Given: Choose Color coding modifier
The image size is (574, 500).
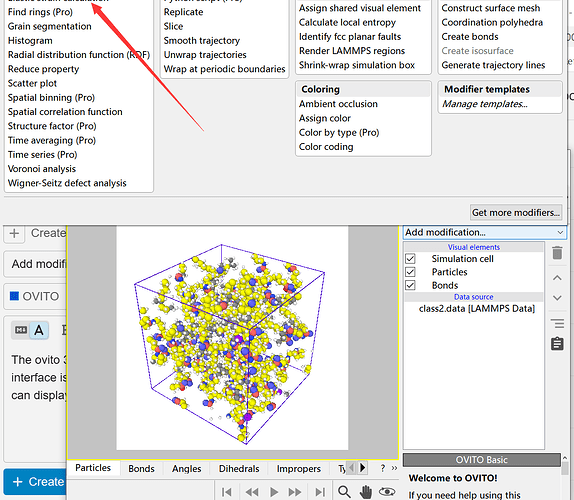Looking at the screenshot, I should 326,147.
